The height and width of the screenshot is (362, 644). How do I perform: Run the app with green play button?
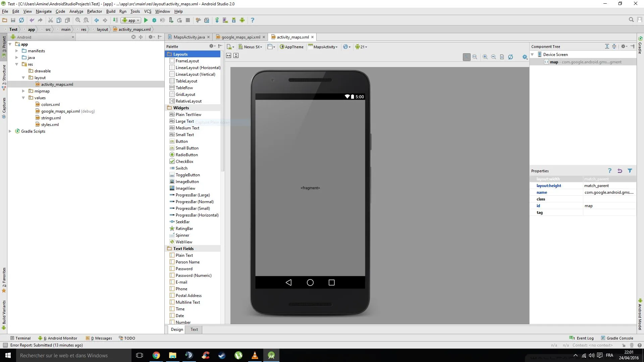pyautogui.click(x=146, y=20)
